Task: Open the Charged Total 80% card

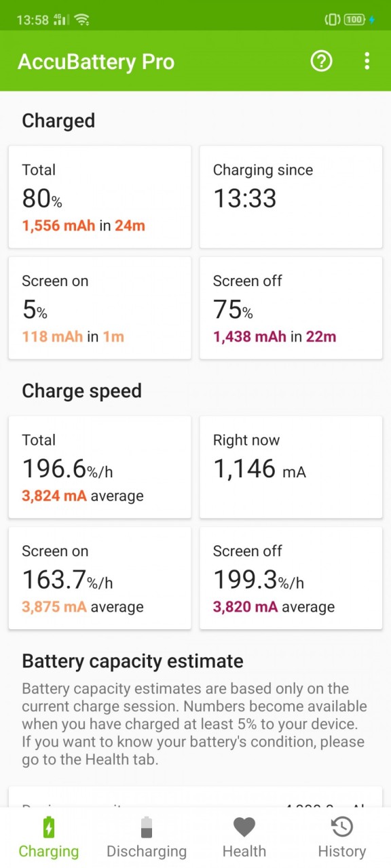Action: pyautogui.click(x=100, y=197)
